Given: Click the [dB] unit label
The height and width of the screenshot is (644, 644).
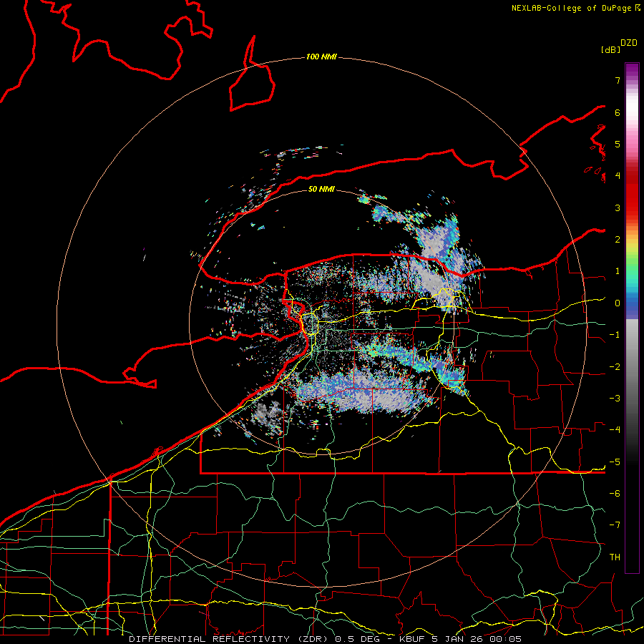Looking at the screenshot, I should pyautogui.click(x=610, y=49).
